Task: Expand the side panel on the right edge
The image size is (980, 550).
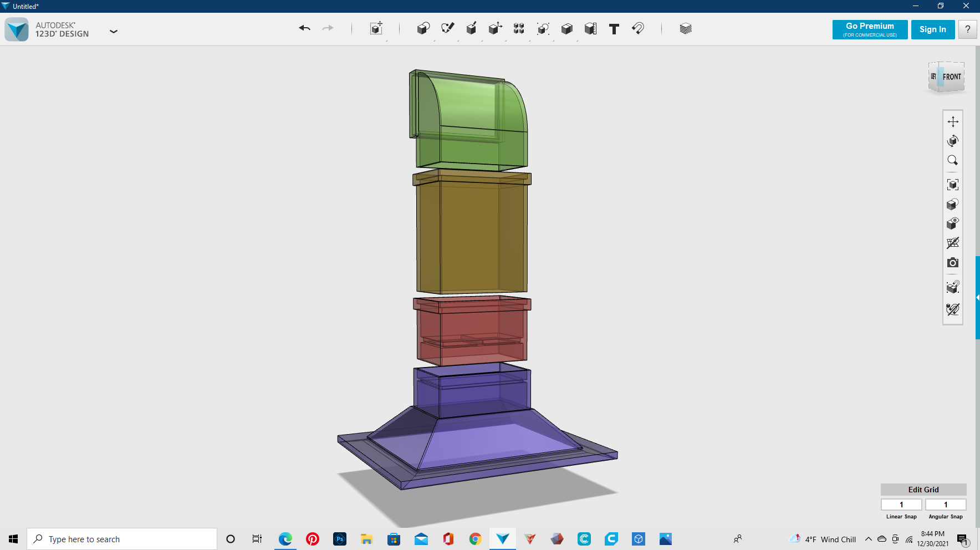Action: [978, 298]
